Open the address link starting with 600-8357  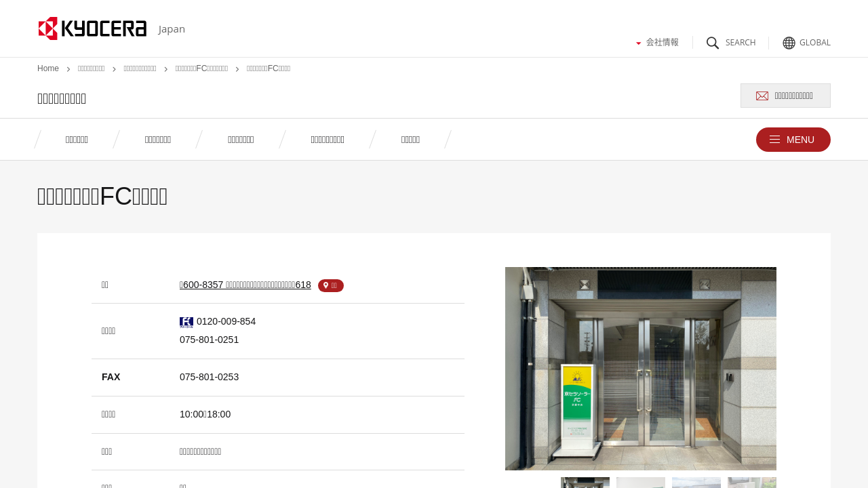click(245, 285)
